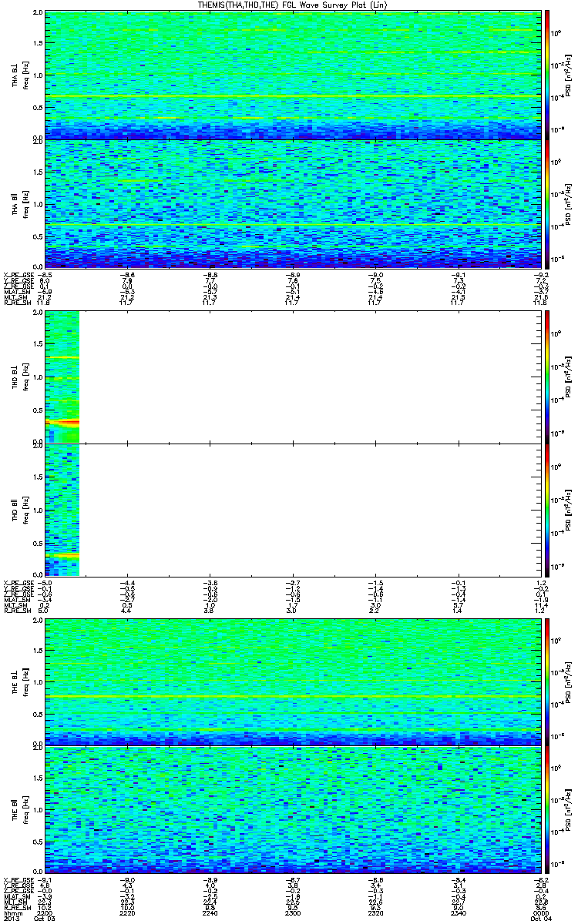Click the THA BL panel color bar
Image resolution: width=578 pixels, height=924 pixels.
(547, 75)
